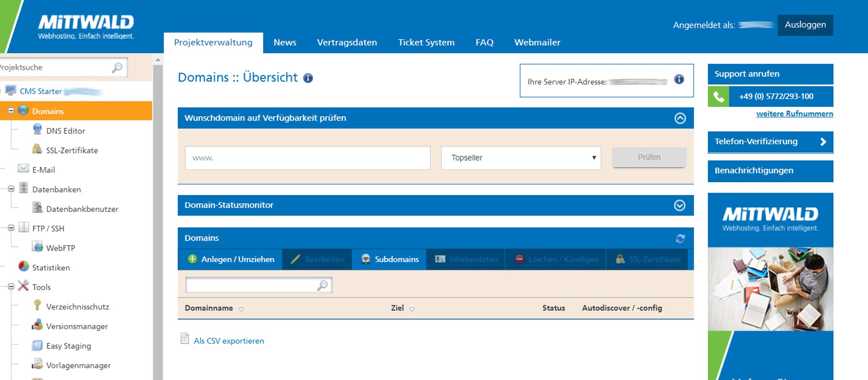Click the Statistiken pie chart icon
Viewport: 868px width, 380px height.
tap(24, 266)
